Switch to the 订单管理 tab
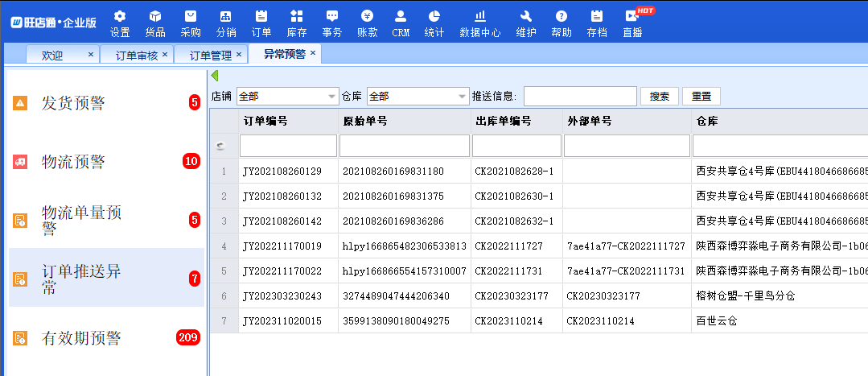 tap(210, 55)
